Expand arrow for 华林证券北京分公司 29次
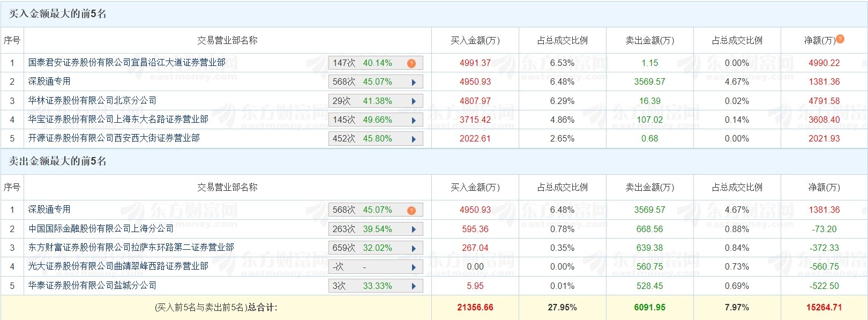868x320 pixels. (414, 101)
